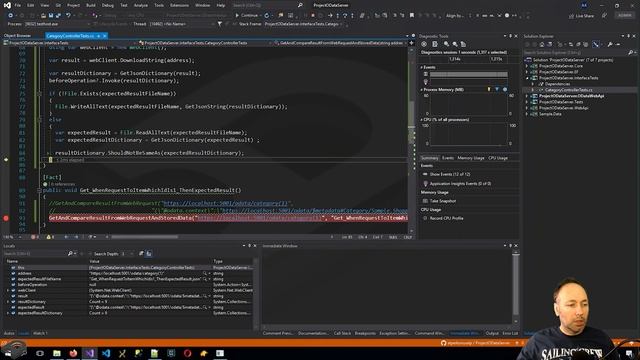
Task: Click the Save All toolbar icon
Action: coord(58,16)
